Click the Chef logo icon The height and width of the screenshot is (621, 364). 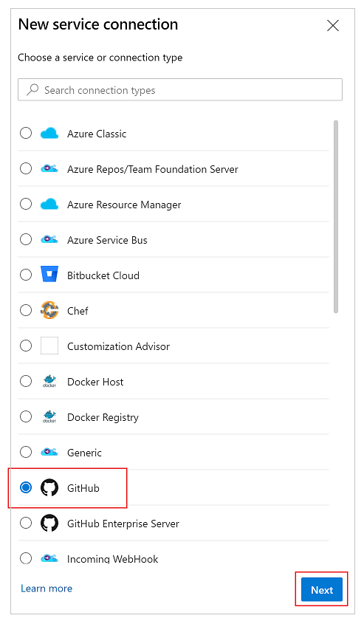point(49,310)
